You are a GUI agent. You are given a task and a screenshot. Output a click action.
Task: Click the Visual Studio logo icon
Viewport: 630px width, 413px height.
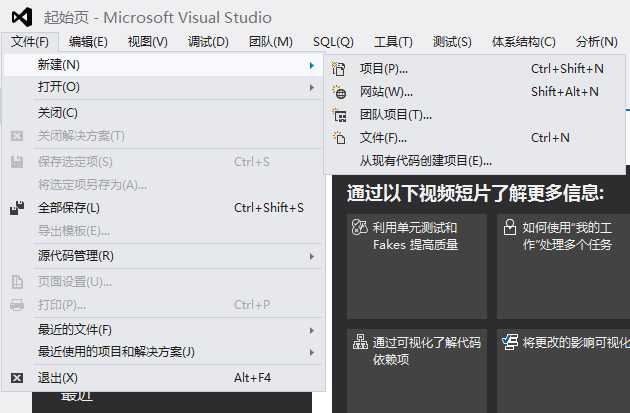(x=22, y=17)
